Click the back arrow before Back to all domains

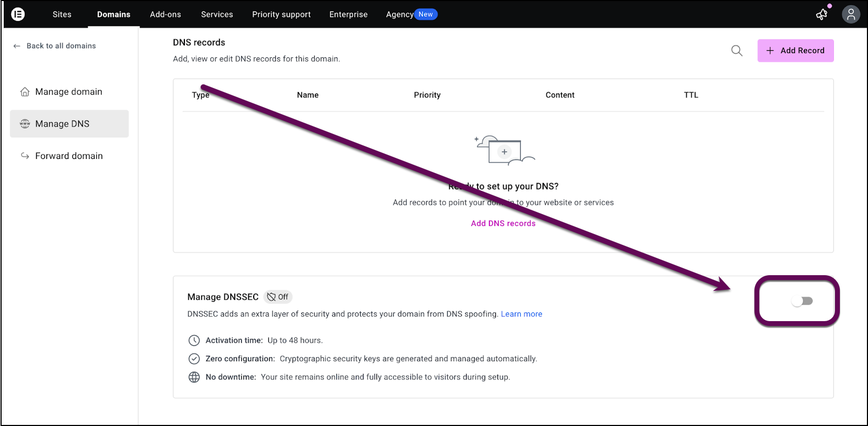click(17, 45)
